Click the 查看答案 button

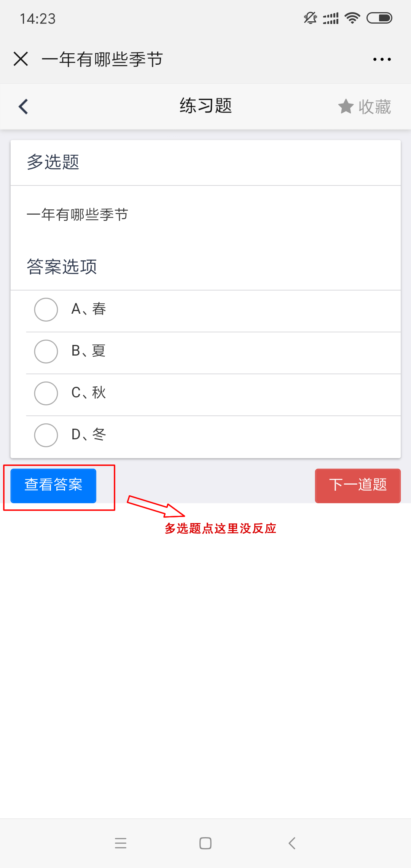pos(53,485)
